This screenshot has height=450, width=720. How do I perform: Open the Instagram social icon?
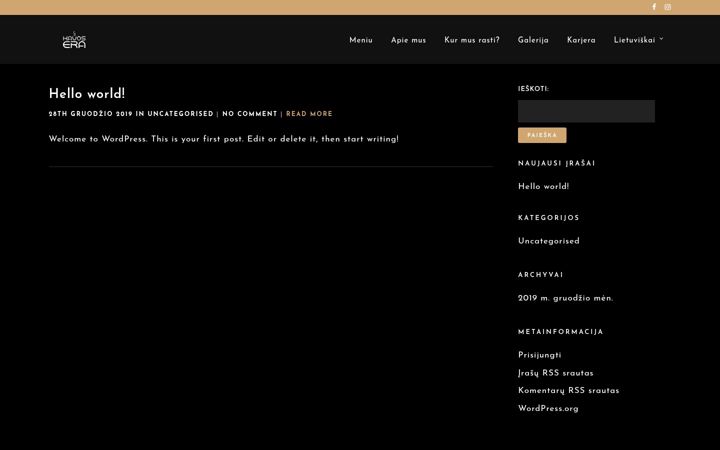click(668, 7)
